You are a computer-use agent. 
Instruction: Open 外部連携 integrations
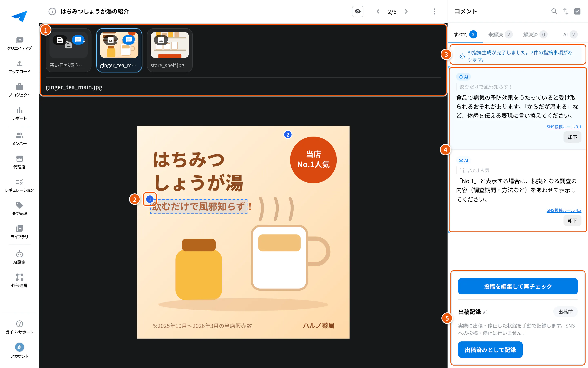click(x=19, y=281)
